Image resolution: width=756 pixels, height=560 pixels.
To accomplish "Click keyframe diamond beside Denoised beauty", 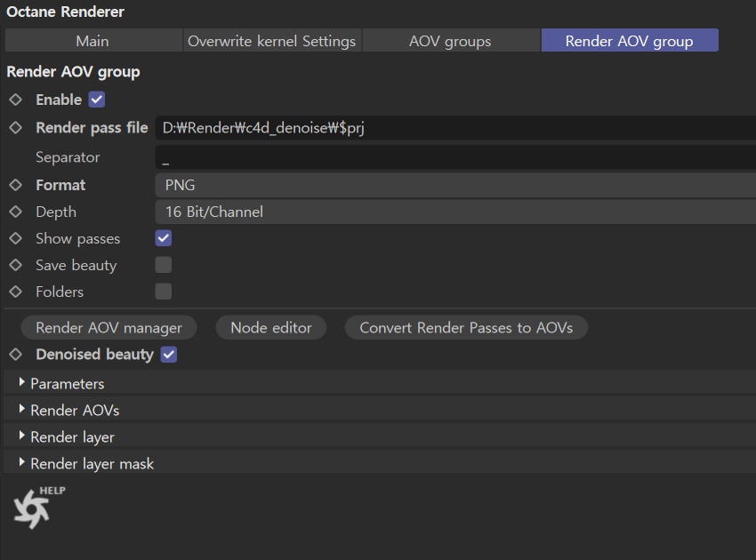I will click(16, 354).
